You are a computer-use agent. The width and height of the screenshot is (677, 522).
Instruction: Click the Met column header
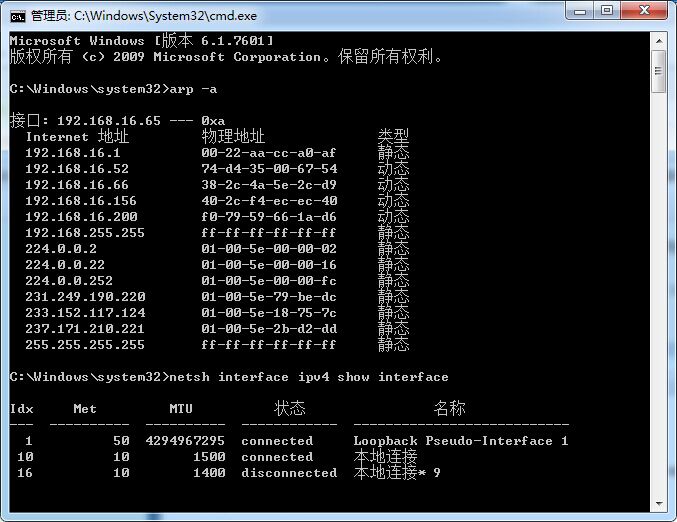pyautogui.click(x=85, y=409)
